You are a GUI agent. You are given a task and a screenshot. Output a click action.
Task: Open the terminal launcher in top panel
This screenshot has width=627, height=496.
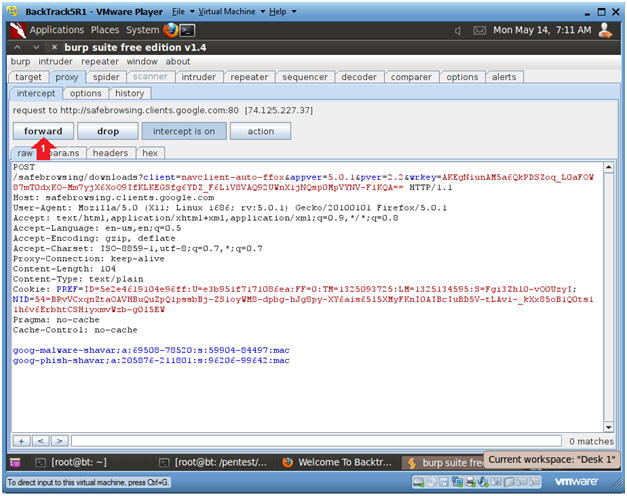click(x=187, y=30)
